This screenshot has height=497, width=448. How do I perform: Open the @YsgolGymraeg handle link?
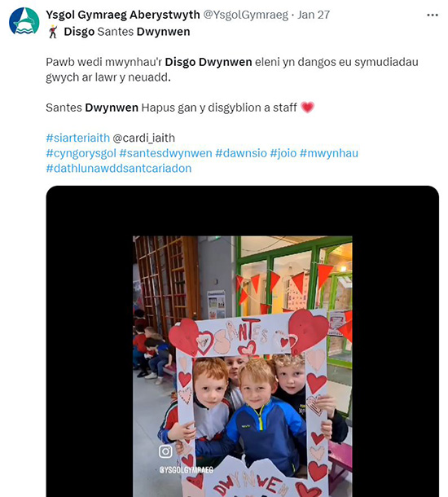(245, 15)
